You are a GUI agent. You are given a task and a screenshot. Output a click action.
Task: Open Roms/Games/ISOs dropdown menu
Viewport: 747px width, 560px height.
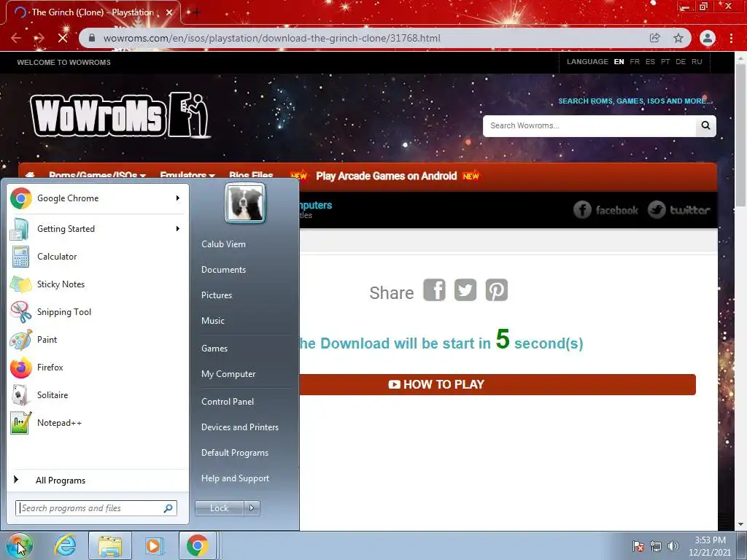point(97,175)
